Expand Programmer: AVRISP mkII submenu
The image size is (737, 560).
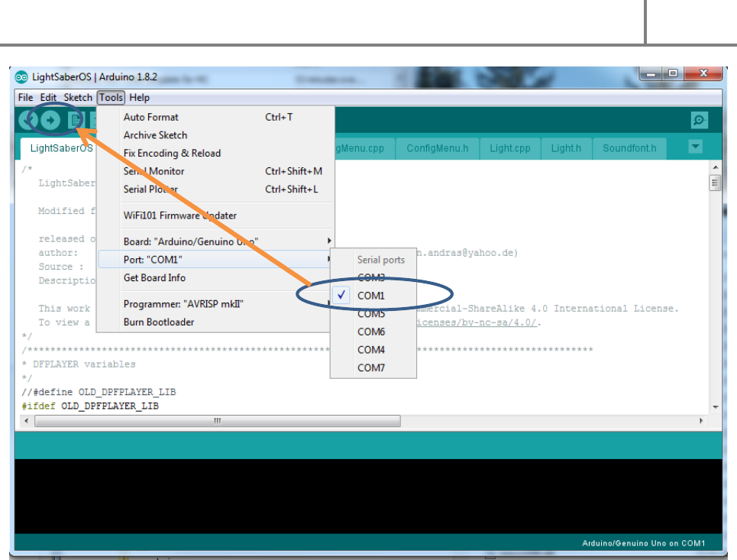(x=215, y=304)
